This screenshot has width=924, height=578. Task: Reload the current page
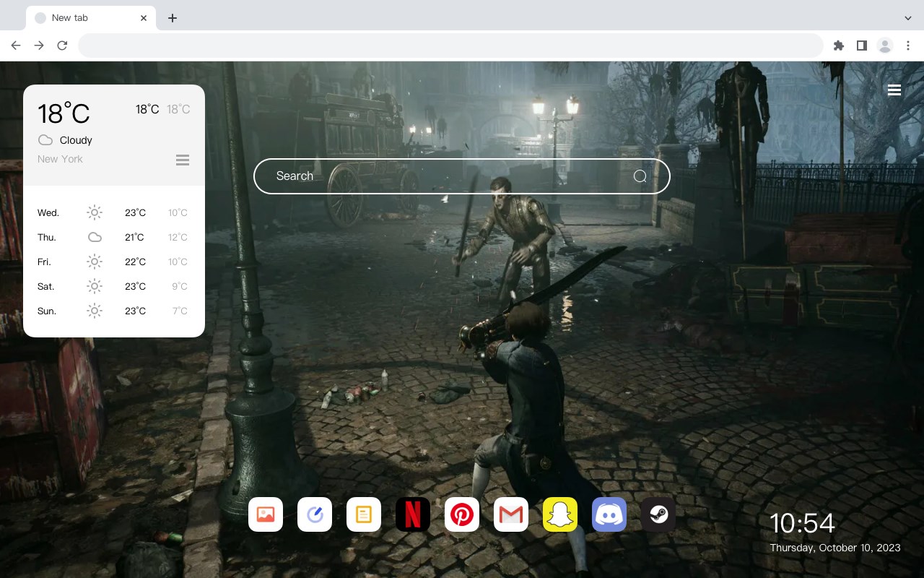pos(62,46)
